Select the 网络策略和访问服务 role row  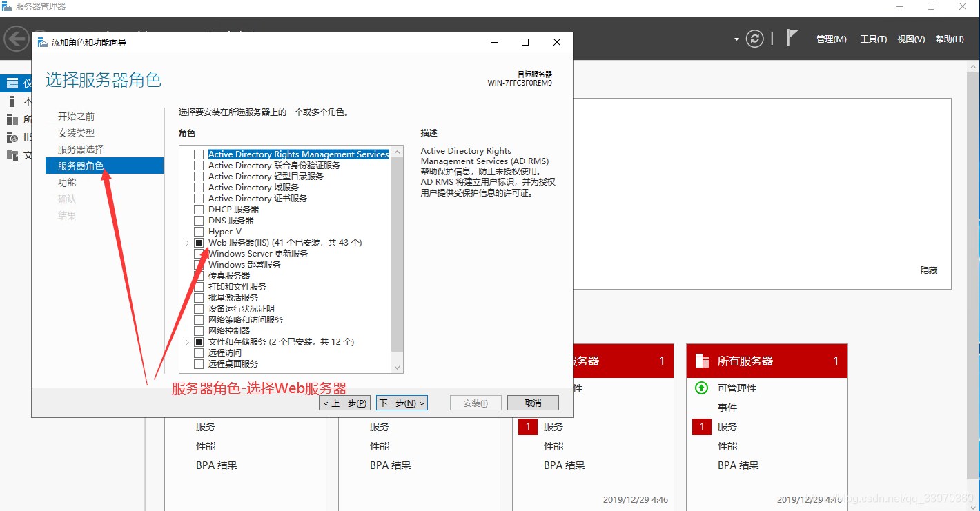pyautogui.click(x=246, y=320)
